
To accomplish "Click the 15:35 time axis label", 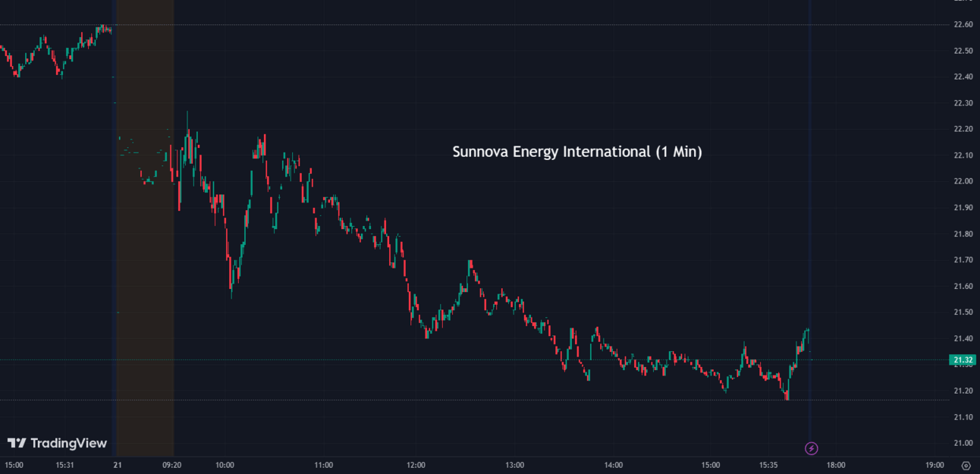I will [770, 465].
